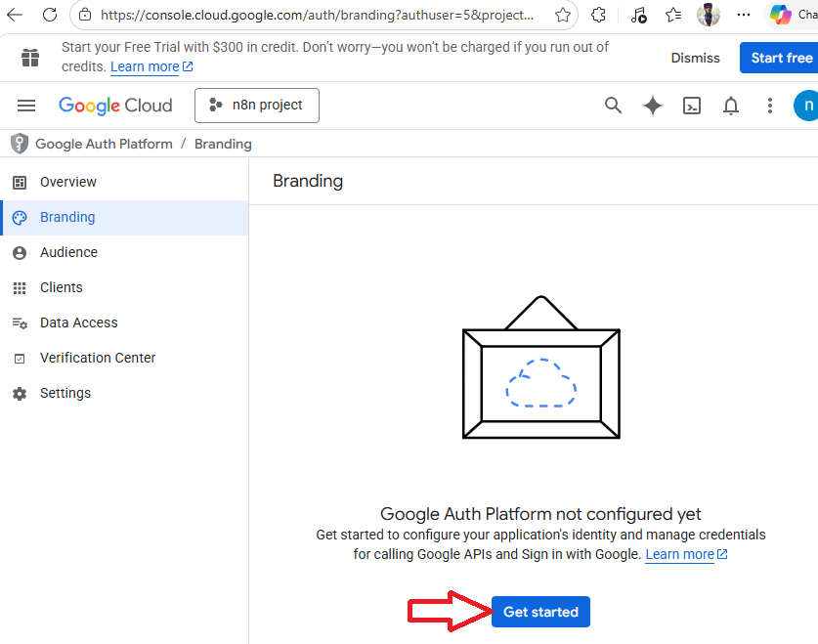Open Gemini AI sparkle assistant icon
This screenshot has width=818, height=644.
pyautogui.click(x=653, y=106)
